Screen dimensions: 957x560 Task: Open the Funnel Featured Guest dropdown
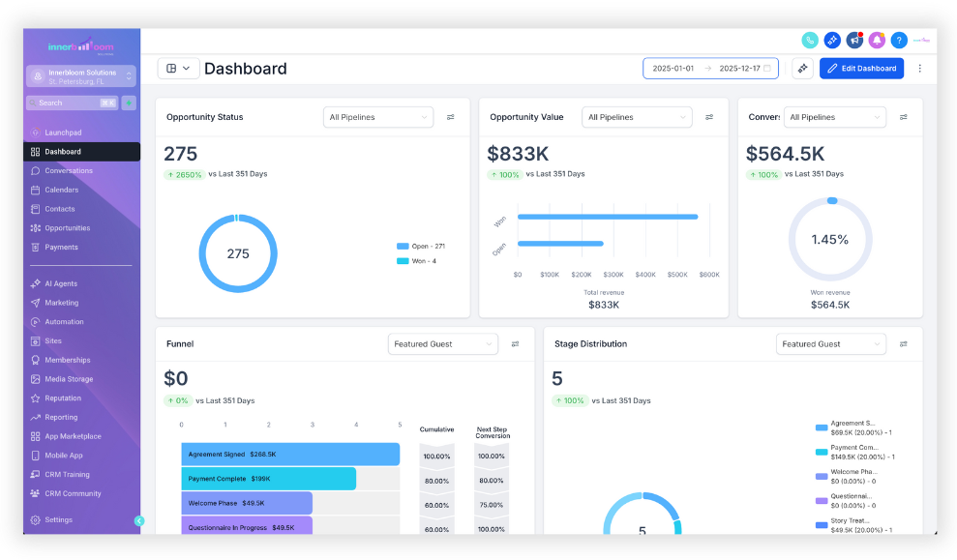(x=443, y=344)
